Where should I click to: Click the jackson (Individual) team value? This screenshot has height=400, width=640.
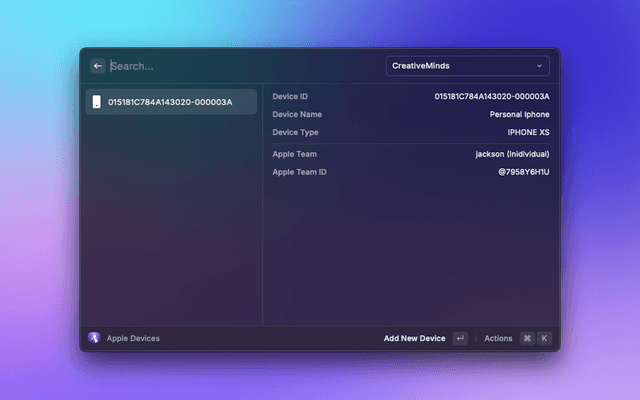coord(512,154)
